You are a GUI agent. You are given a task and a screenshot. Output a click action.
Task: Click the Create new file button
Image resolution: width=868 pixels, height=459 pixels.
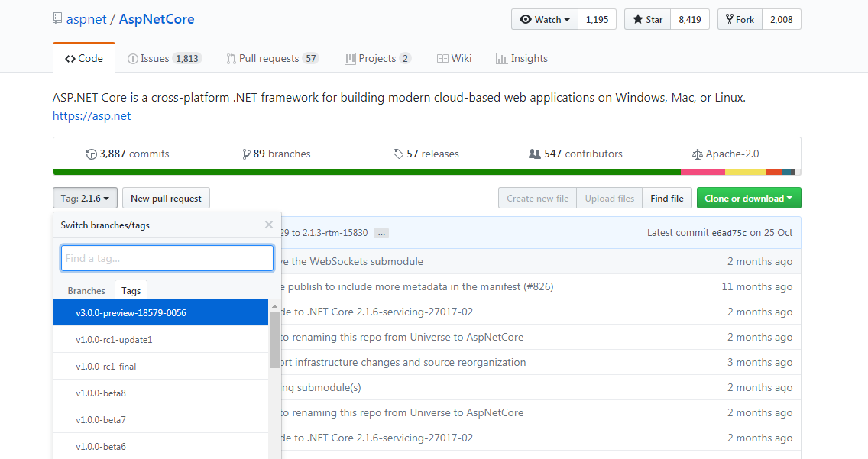tap(537, 198)
